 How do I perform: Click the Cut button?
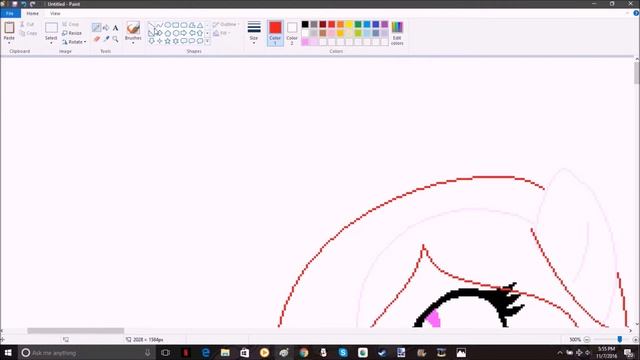[28, 24]
